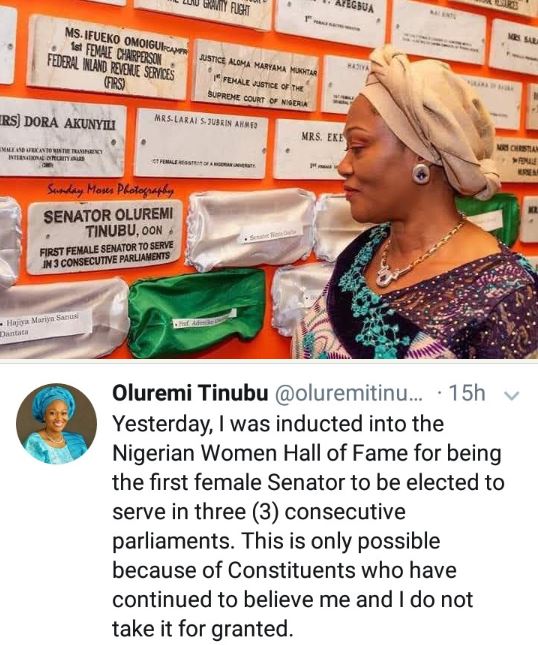Tap the Justice Aloma Maryama Mukhtar plaque

(x=256, y=76)
